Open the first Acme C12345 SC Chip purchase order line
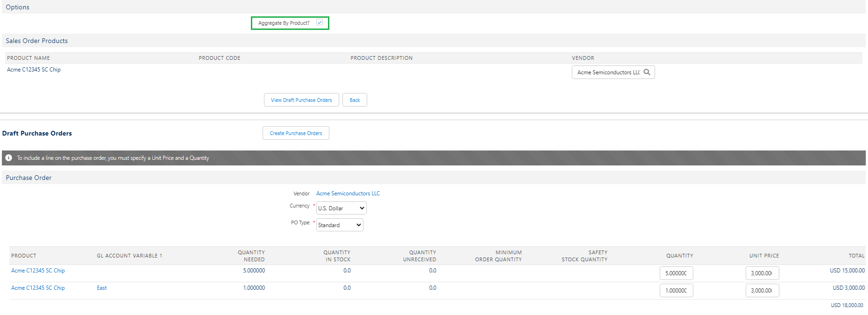This screenshot has width=868, height=315. [38, 271]
